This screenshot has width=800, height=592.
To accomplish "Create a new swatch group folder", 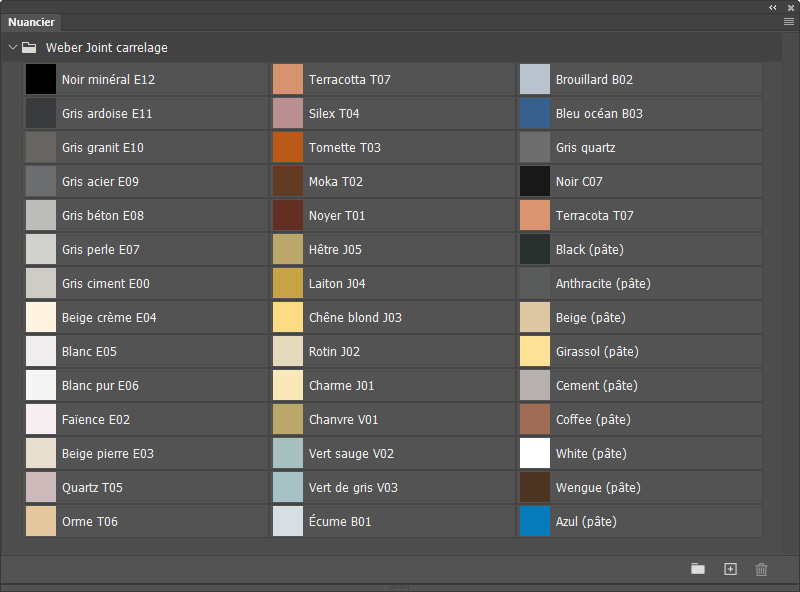I will point(698,569).
